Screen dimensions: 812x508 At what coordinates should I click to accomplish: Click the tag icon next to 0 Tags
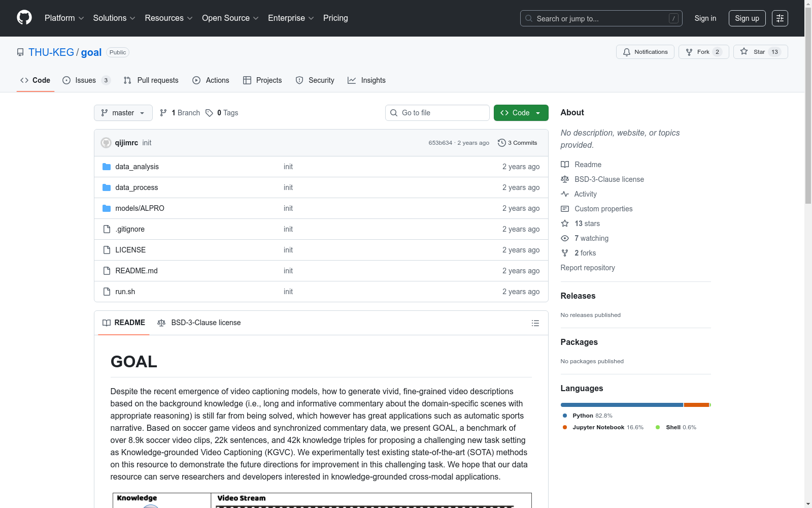pyautogui.click(x=209, y=113)
